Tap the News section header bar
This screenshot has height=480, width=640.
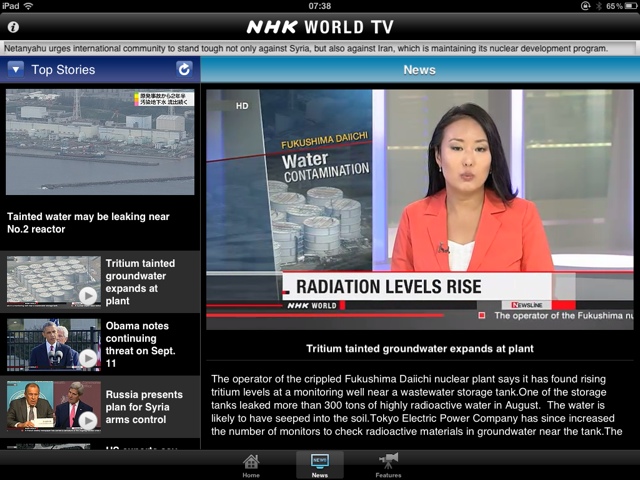(x=420, y=70)
